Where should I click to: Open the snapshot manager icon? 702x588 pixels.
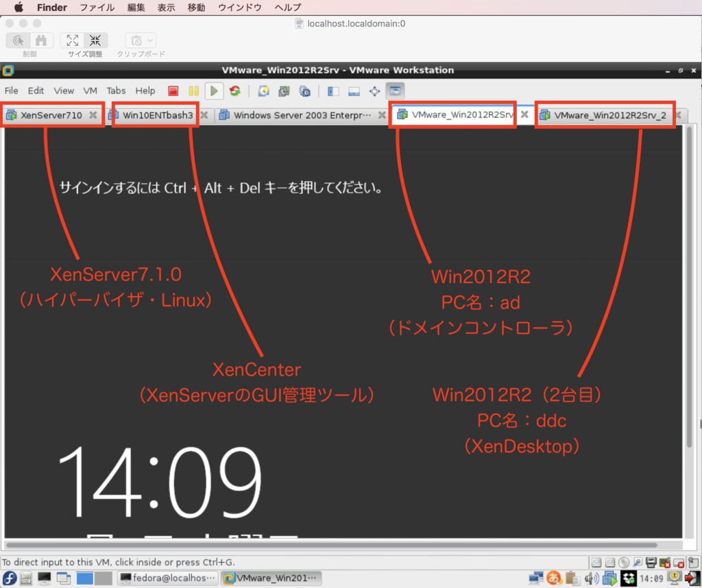click(305, 91)
